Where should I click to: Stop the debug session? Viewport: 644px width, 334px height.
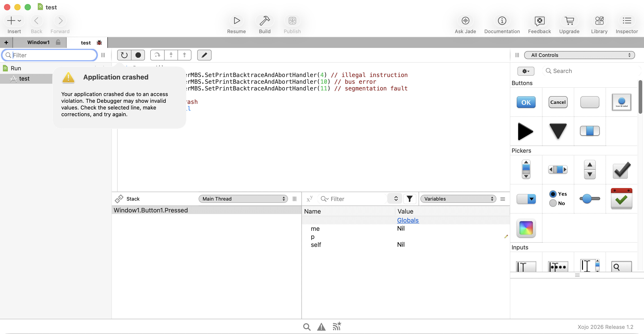click(138, 55)
